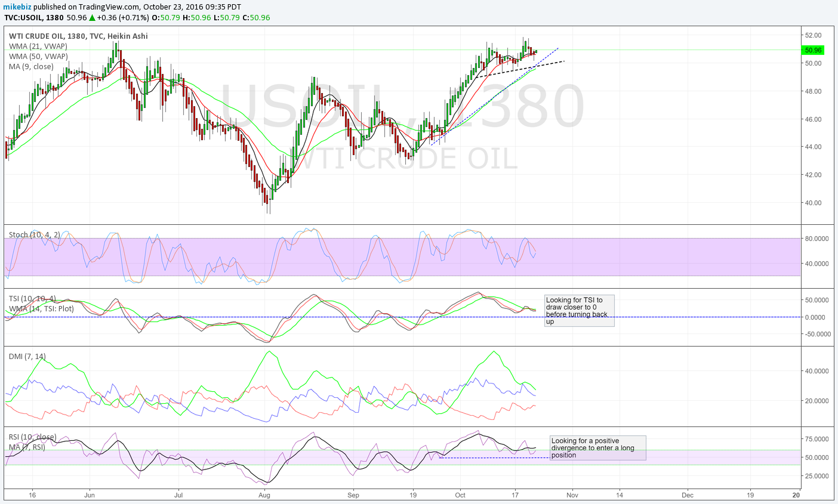838x504 pixels.
Task: Click the 25.0000 RSI axis label
Action: [817, 476]
